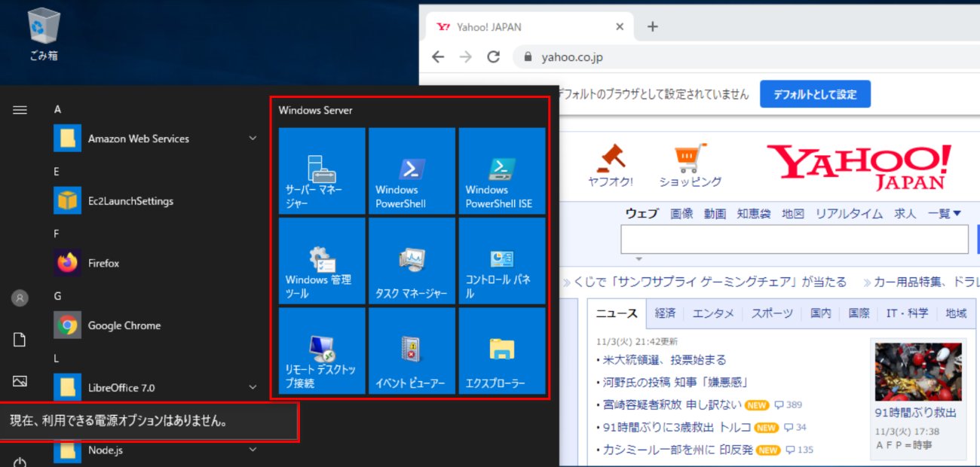This screenshot has width=980, height=467.
Task: Select the 地図 search category
Action: tap(793, 214)
